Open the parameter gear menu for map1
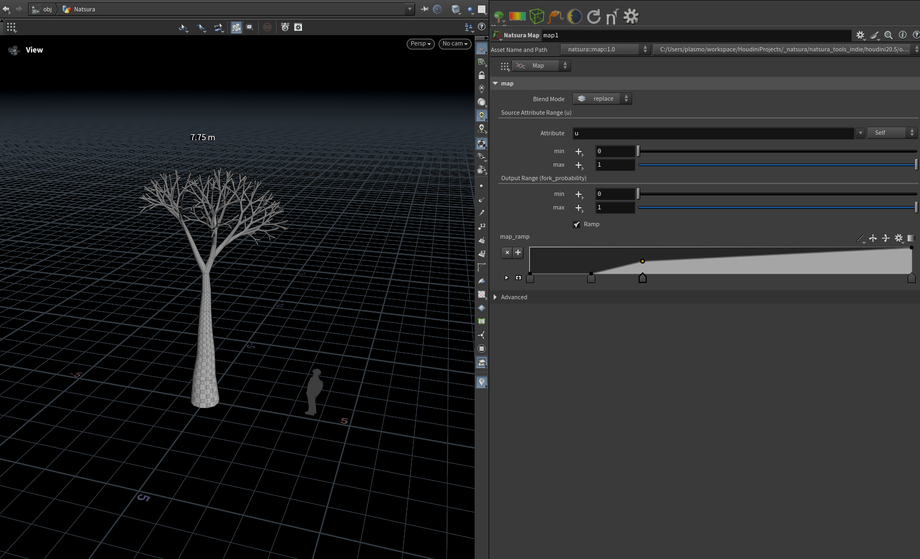The image size is (920, 559). click(x=860, y=35)
